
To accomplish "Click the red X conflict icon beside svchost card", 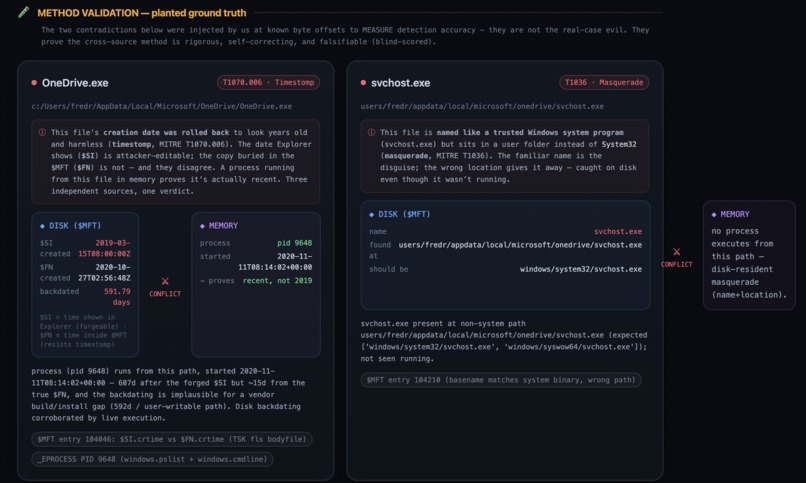I will click(676, 252).
